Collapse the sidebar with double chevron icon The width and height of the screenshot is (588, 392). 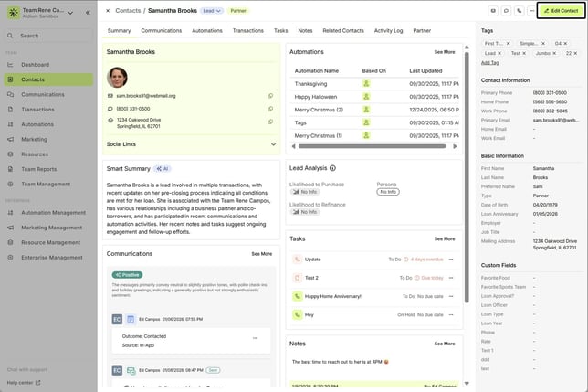[87, 13]
